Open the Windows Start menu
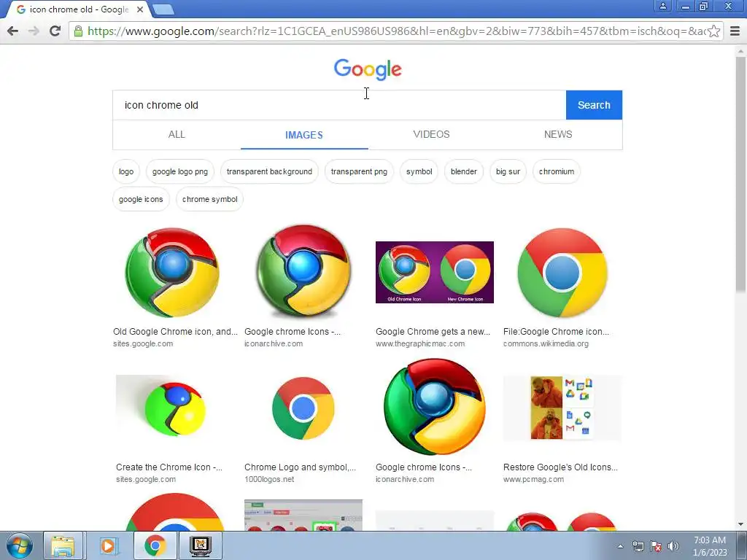This screenshot has height=560, width=747. 19,545
